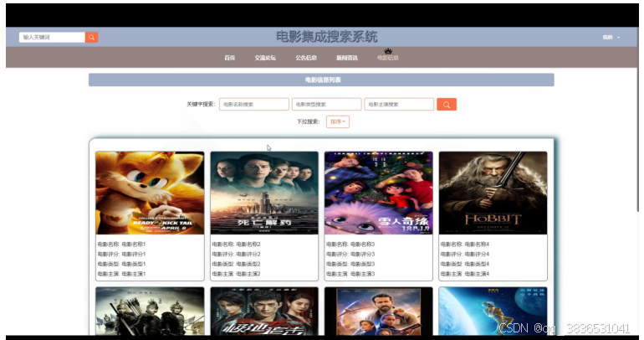Click the text 电影类型: 电影类型1
This screenshot has height=340, width=644.
pyautogui.click(x=121, y=264)
